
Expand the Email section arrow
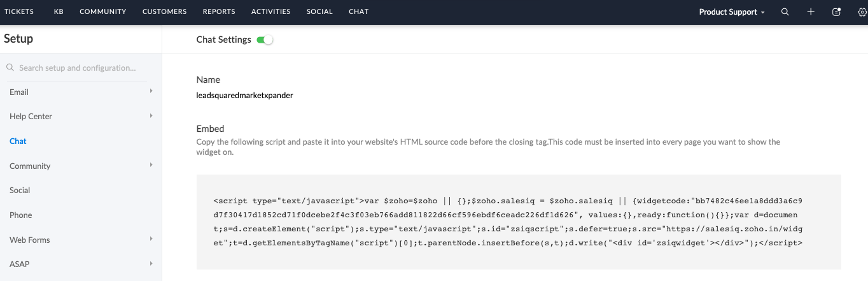click(x=151, y=92)
